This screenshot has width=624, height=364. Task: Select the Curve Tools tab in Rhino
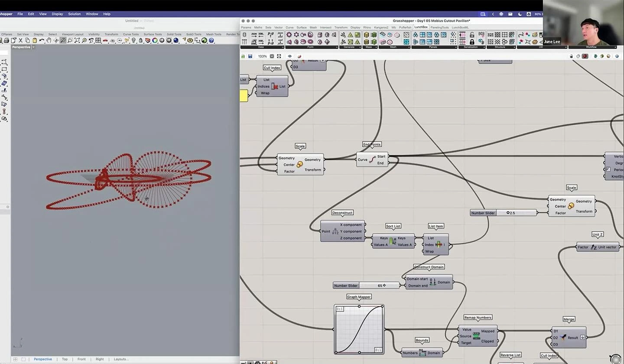(131, 34)
